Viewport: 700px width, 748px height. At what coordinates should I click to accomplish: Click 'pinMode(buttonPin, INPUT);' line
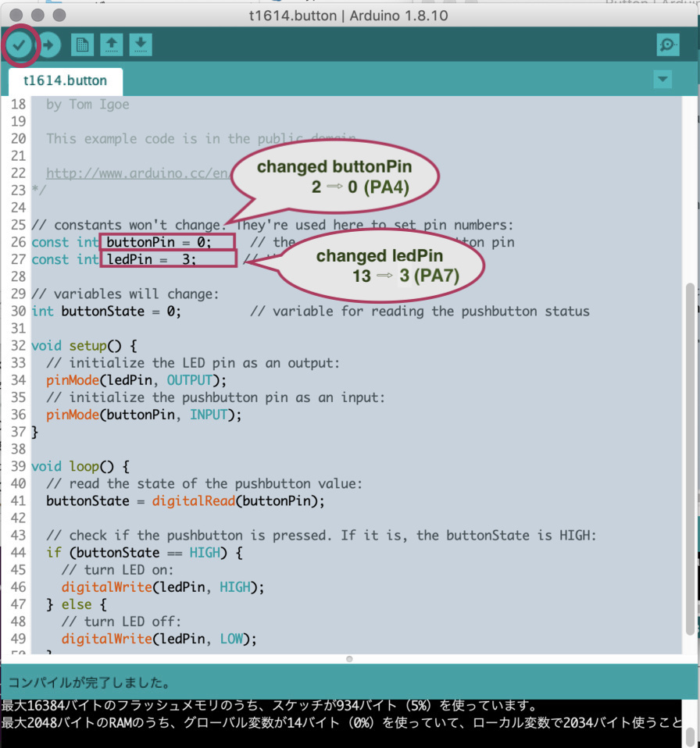(144, 415)
